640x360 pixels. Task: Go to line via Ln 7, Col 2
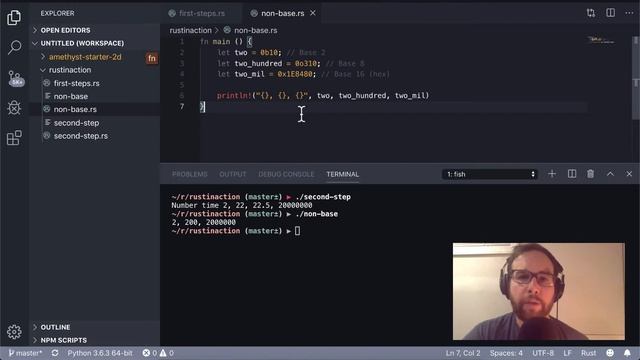pyautogui.click(x=463, y=353)
